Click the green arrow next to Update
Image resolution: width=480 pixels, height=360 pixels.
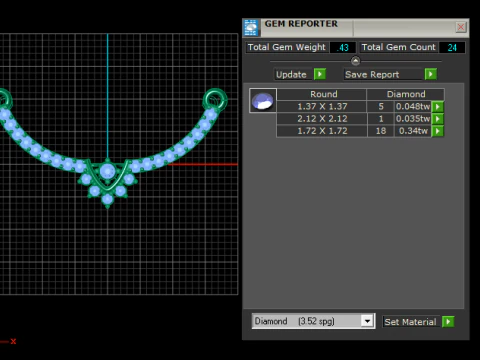320,74
